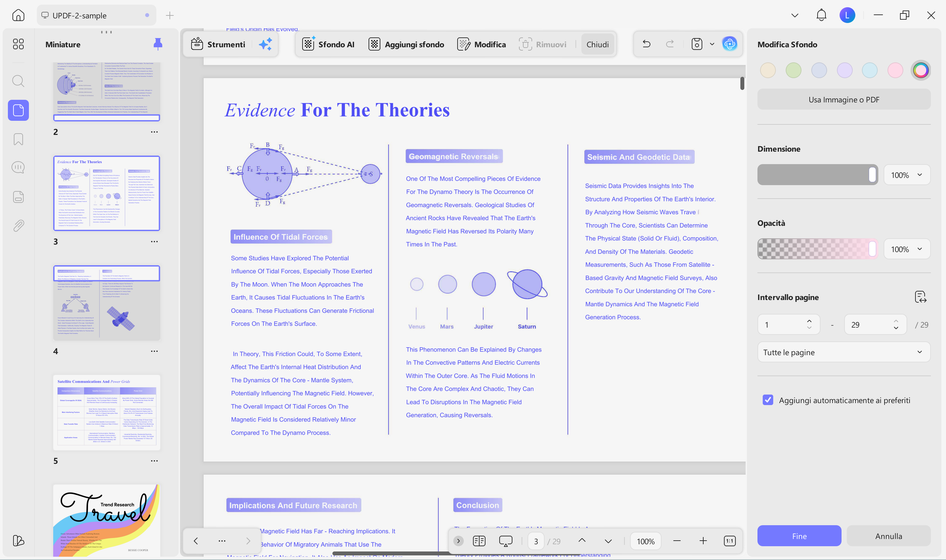Cancel with the Annulla button
This screenshot has height=560, width=946.
click(888, 536)
